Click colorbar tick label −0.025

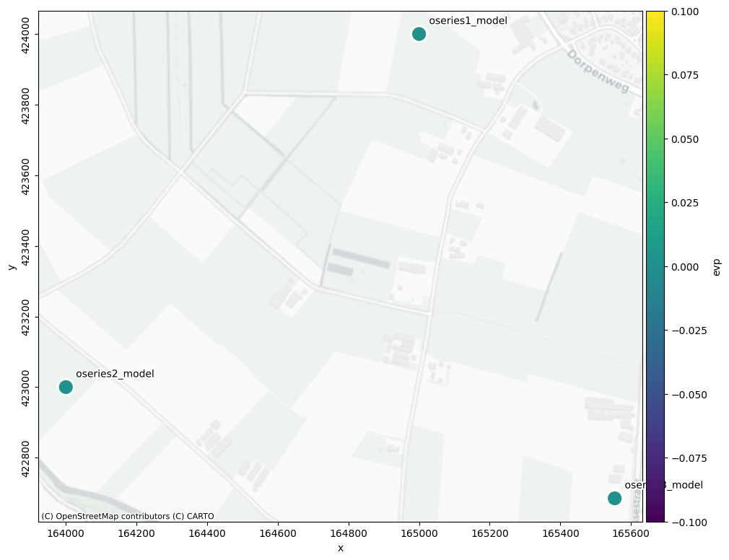689,331
